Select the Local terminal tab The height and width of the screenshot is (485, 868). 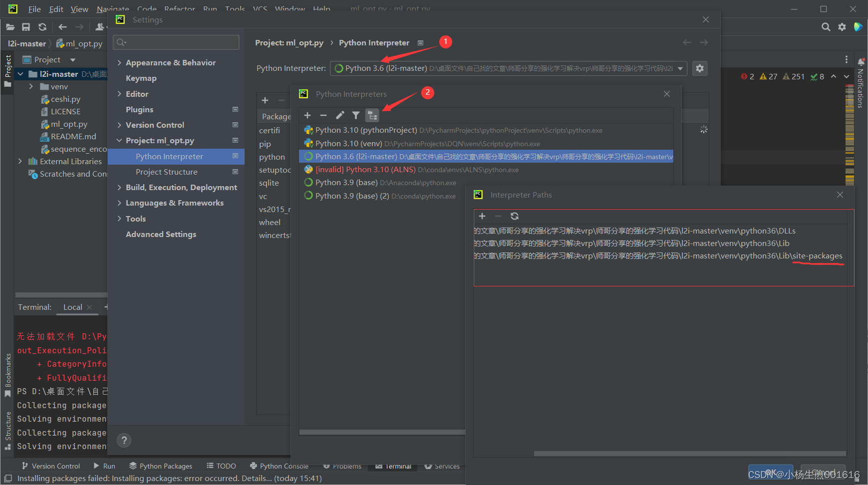click(x=72, y=307)
